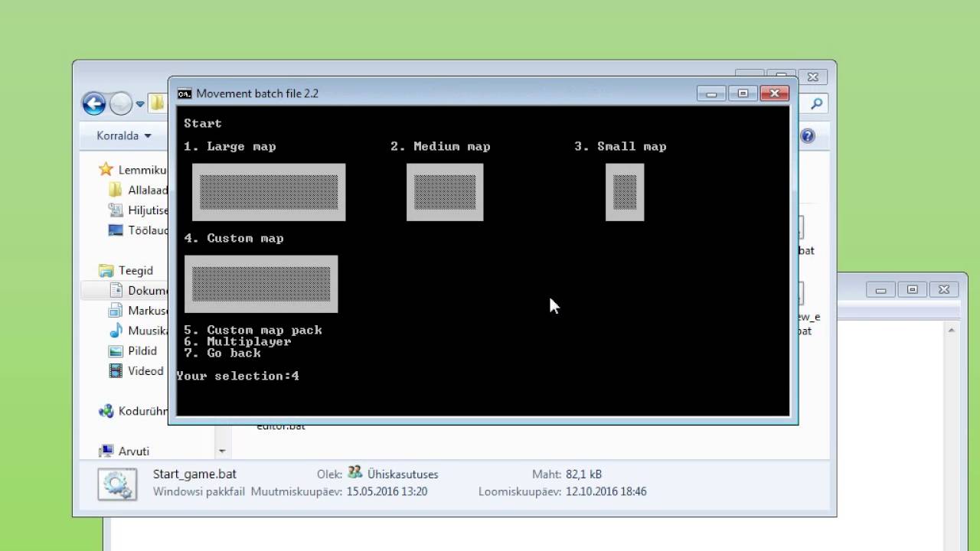The height and width of the screenshot is (551, 980).
Task: Close the second background window on right
Action: pos(943,290)
